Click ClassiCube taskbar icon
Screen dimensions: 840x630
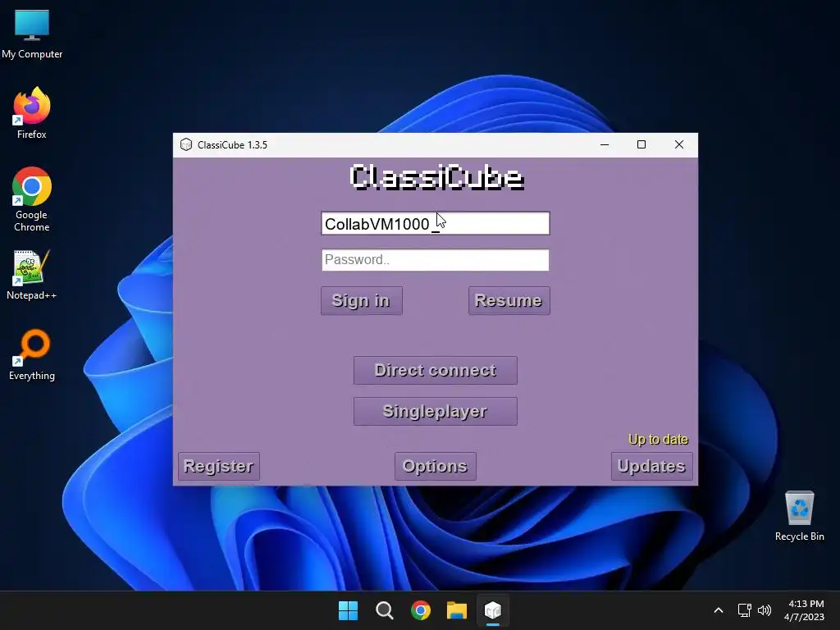click(493, 610)
